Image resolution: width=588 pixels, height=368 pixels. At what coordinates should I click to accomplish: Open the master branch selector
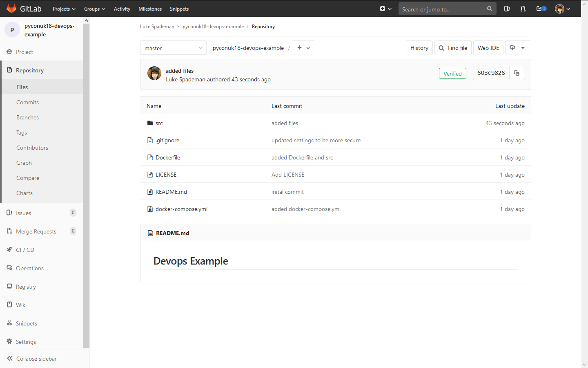(173, 48)
